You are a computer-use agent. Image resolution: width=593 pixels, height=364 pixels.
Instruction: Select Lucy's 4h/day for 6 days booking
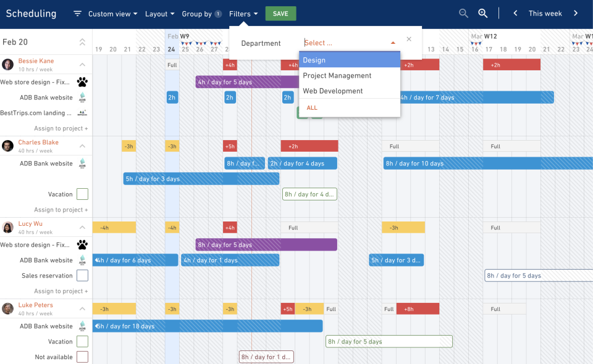pos(135,260)
